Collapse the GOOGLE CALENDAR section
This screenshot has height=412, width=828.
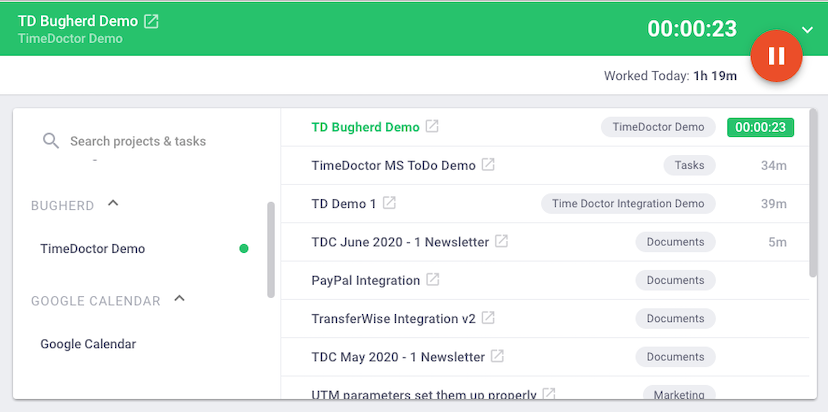coord(180,299)
